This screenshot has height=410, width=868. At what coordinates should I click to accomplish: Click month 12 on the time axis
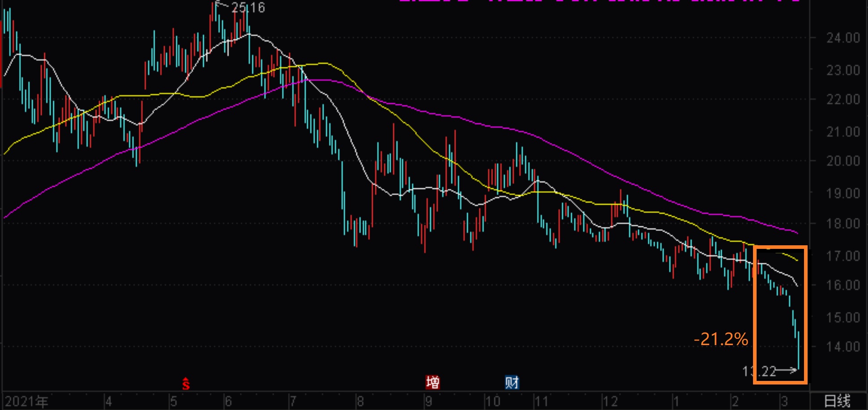point(610,401)
